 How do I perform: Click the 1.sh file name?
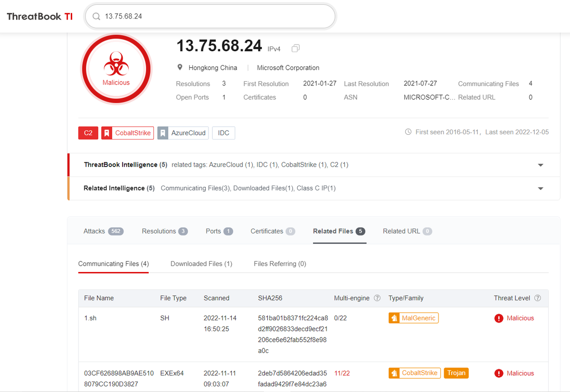pos(90,318)
